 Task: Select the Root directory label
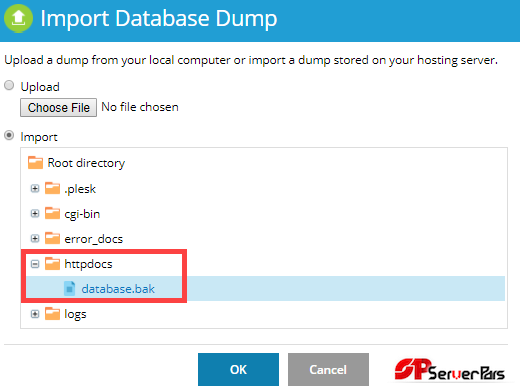tap(86, 163)
